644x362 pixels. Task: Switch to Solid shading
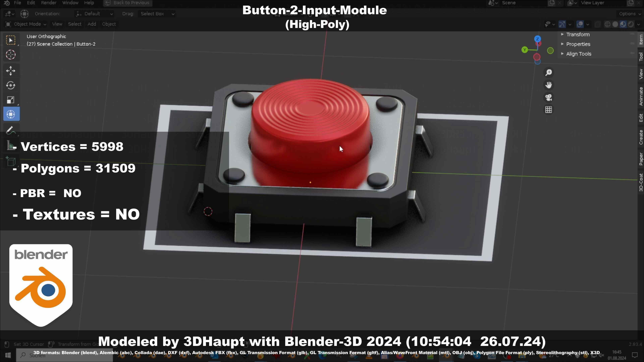615,24
